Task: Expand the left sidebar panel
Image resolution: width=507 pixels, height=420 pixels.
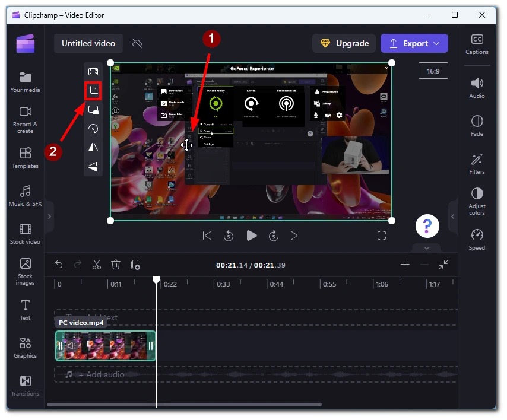Action: click(x=49, y=217)
